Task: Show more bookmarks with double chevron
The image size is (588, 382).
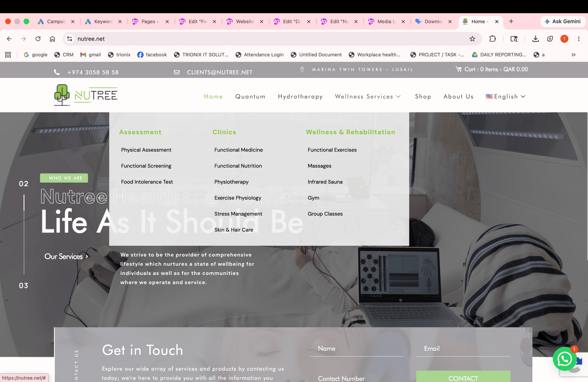Action: 574,55
